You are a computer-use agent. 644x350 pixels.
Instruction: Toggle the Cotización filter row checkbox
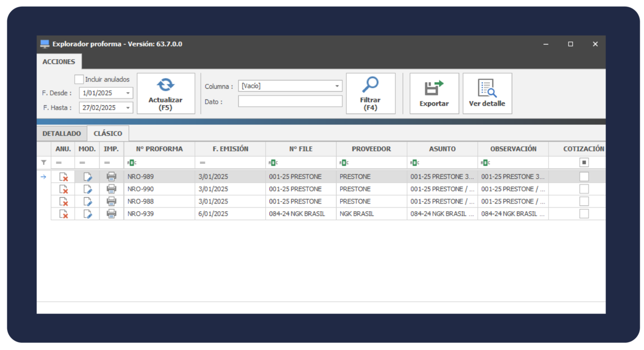(x=584, y=163)
